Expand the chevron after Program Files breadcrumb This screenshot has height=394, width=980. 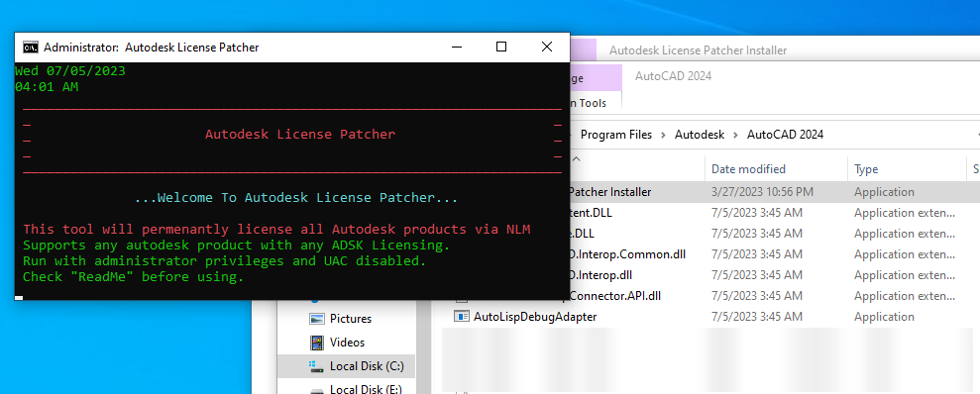(663, 135)
